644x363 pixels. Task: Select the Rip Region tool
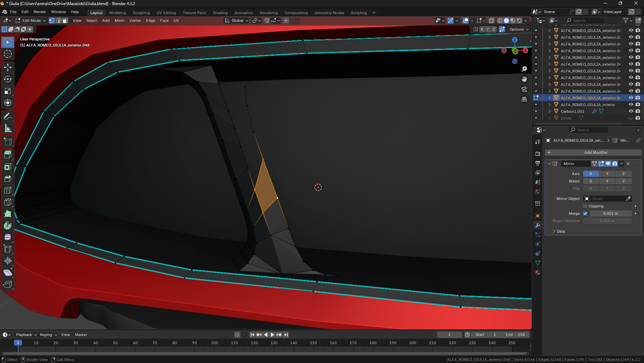(8, 285)
